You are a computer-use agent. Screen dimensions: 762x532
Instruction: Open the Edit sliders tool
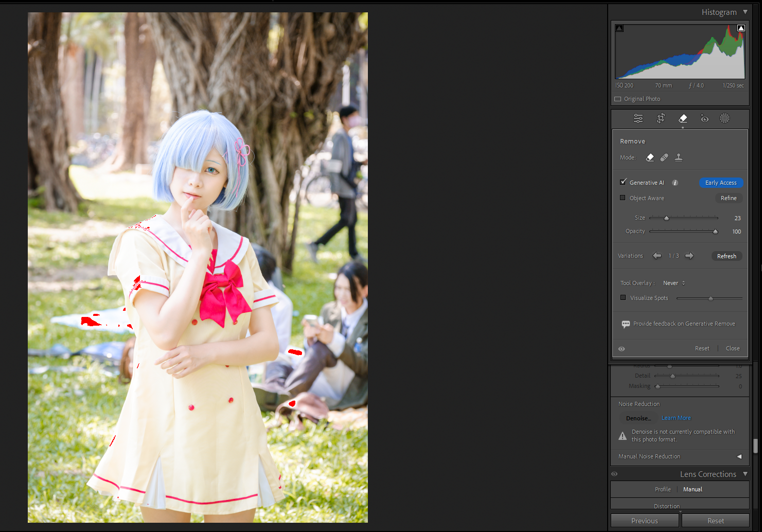click(638, 118)
